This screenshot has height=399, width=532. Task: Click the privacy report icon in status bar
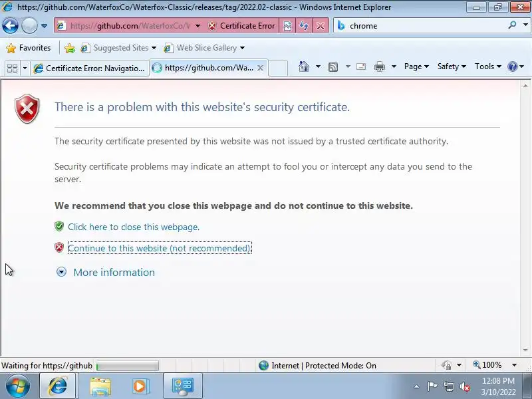(446, 365)
